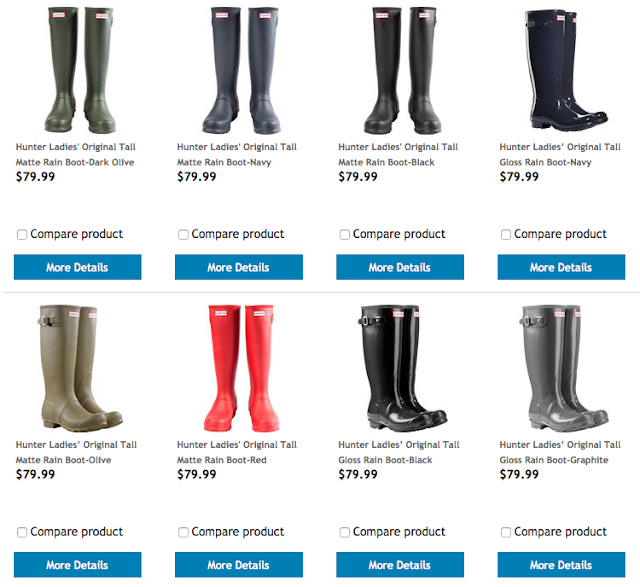640x587 pixels.
Task: Open the Black matte boot product image
Action: click(x=402, y=70)
